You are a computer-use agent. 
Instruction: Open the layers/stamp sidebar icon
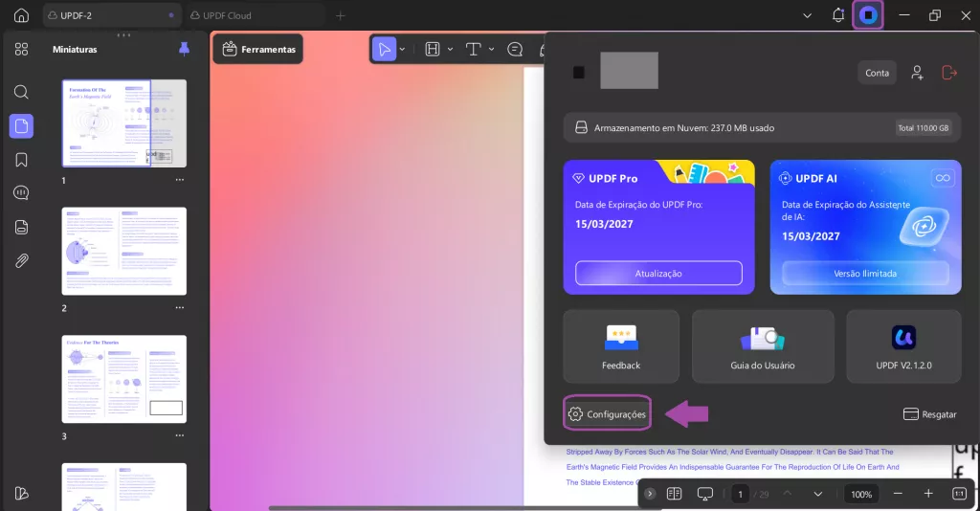click(x=21, y=227)
